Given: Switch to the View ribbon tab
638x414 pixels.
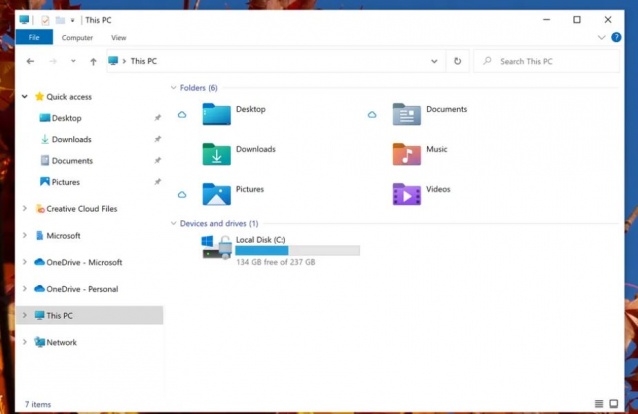Looking at the screenshot, I should [118, 38].
